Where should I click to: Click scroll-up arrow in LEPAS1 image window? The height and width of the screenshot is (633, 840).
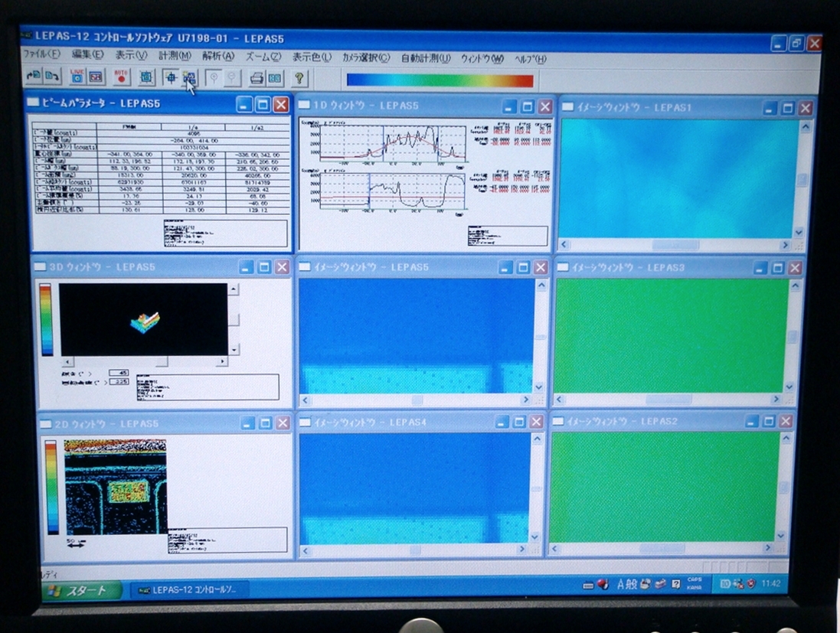coord(805,128)
